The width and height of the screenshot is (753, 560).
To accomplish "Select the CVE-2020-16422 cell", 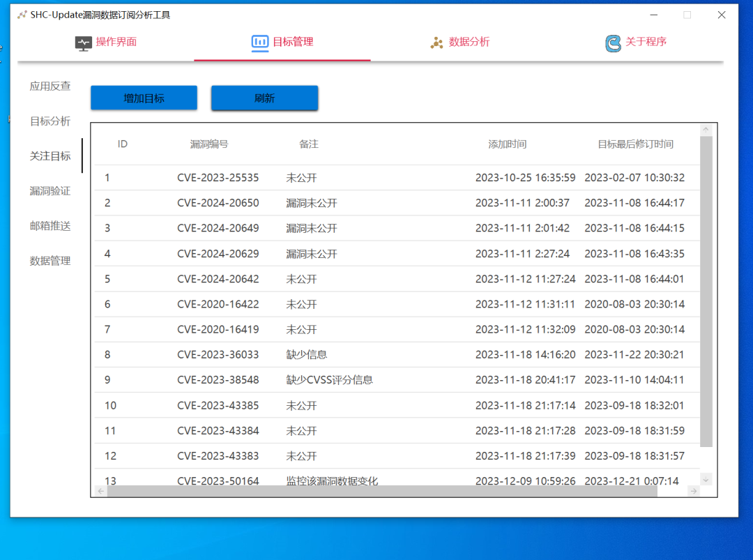I will (218, 304).
